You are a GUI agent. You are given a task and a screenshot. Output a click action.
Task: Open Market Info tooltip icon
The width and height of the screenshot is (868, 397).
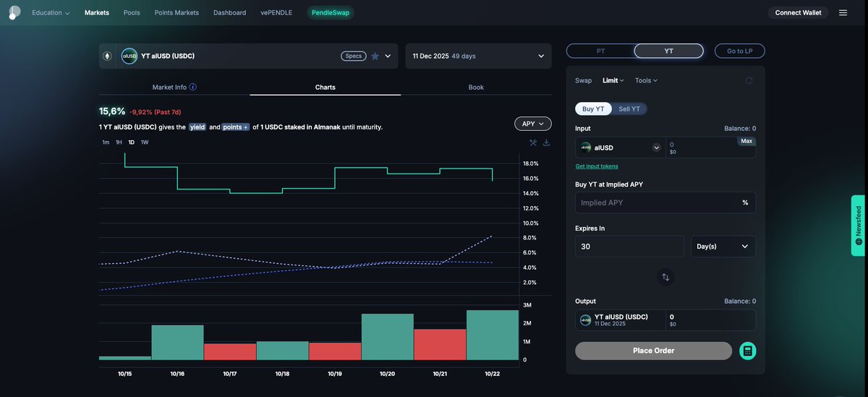(x=193, y=87)
